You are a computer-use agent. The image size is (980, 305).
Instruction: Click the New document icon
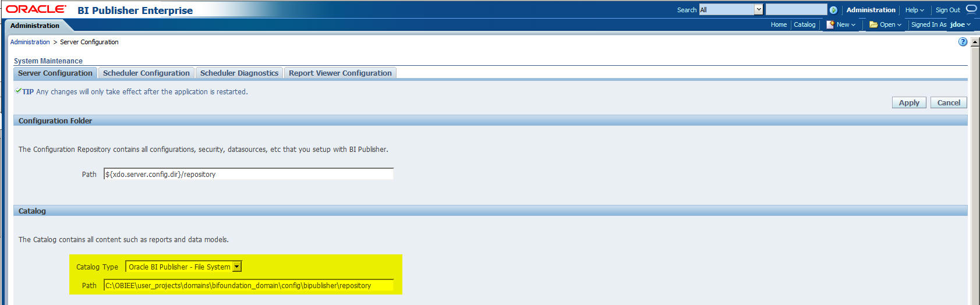tap(830, 24)
